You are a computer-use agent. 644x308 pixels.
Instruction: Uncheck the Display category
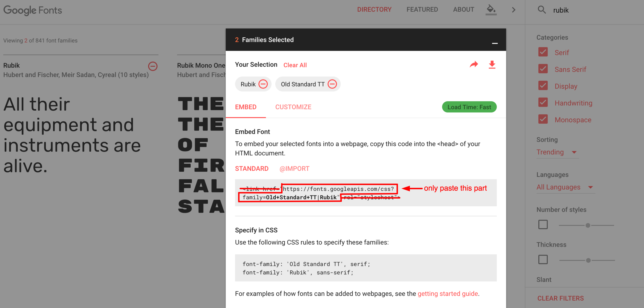tap(543, 86)
